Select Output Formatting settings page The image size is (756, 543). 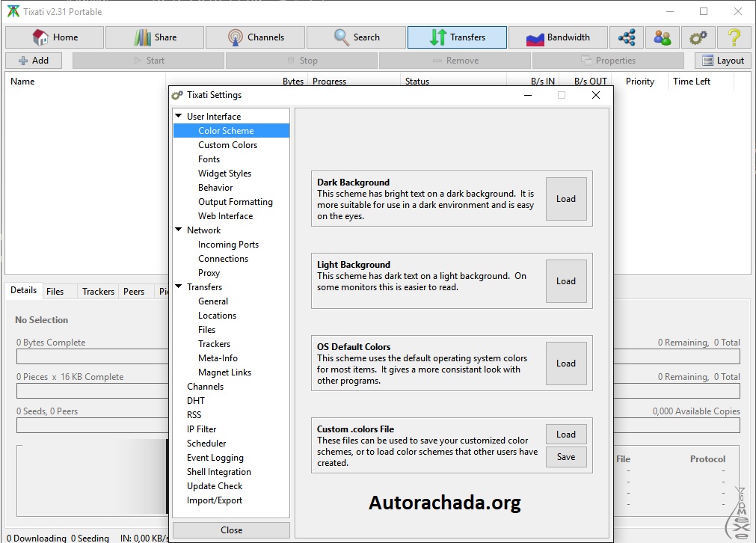tap(236, 202)
